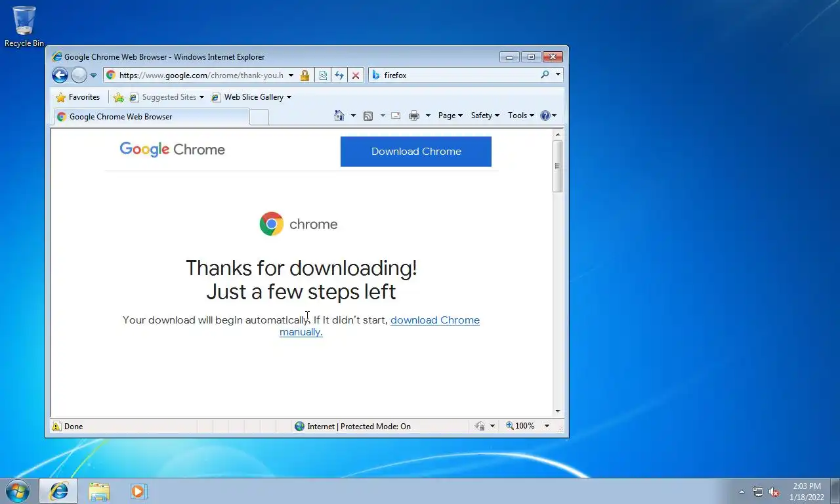
Task: Click Add to Favorites Bar star icon
Action: coord(118,97)
